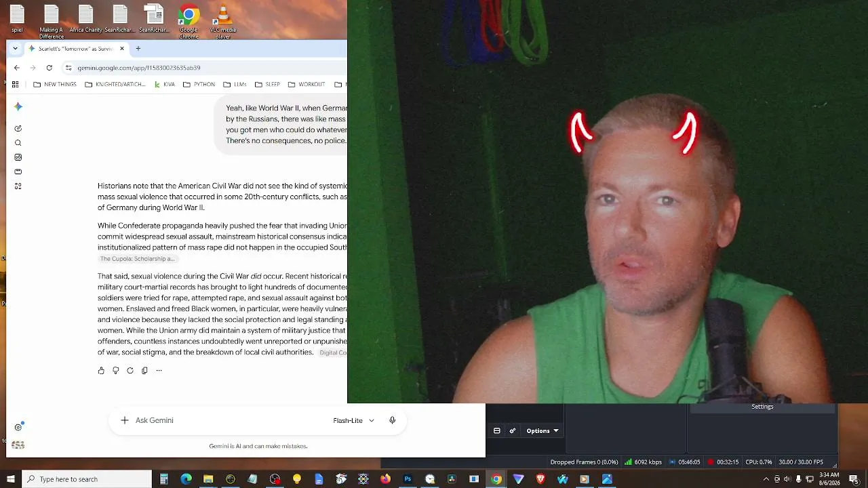Give thumbs up to the Gemini response
This screenshot has height=488, width=868.
coord(101,371)
